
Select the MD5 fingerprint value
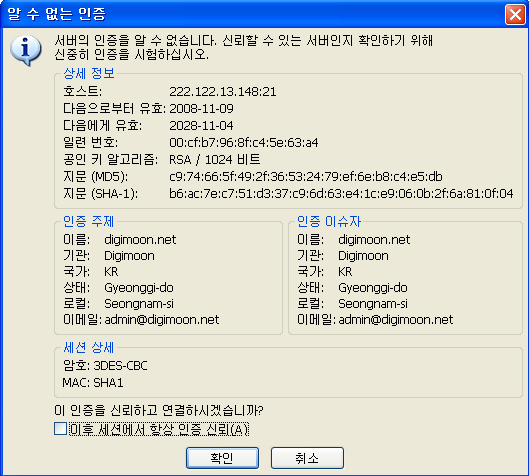coord(306,176)
